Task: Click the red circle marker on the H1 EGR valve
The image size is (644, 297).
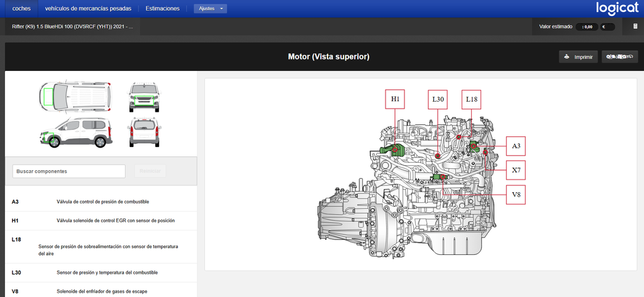Action: pyautogui.click(x=395, y=149)
